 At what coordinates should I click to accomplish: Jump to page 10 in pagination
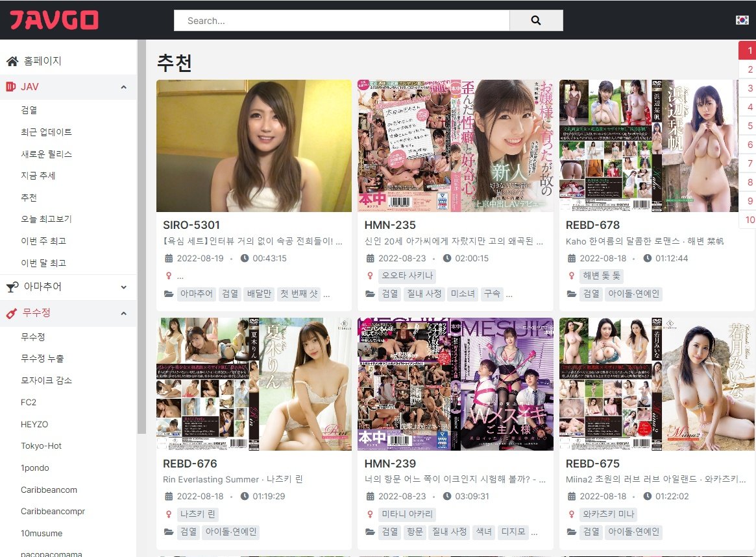750,220
